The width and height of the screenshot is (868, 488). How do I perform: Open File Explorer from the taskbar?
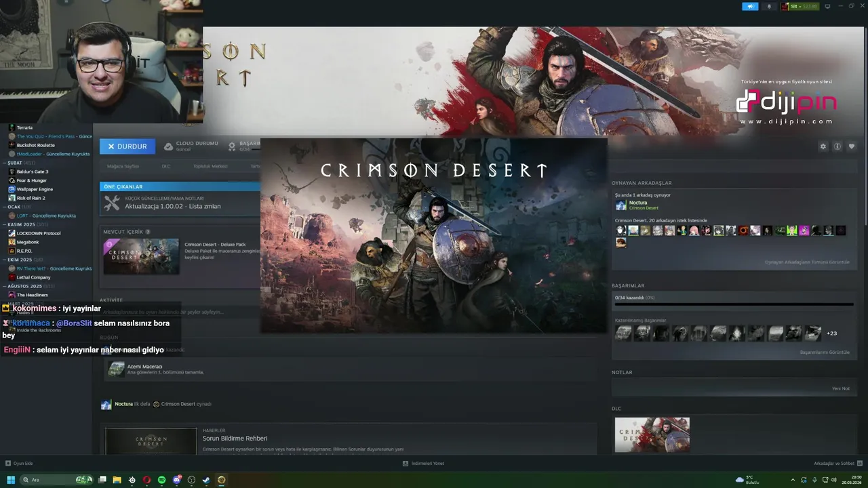click(x=117, y=480)
